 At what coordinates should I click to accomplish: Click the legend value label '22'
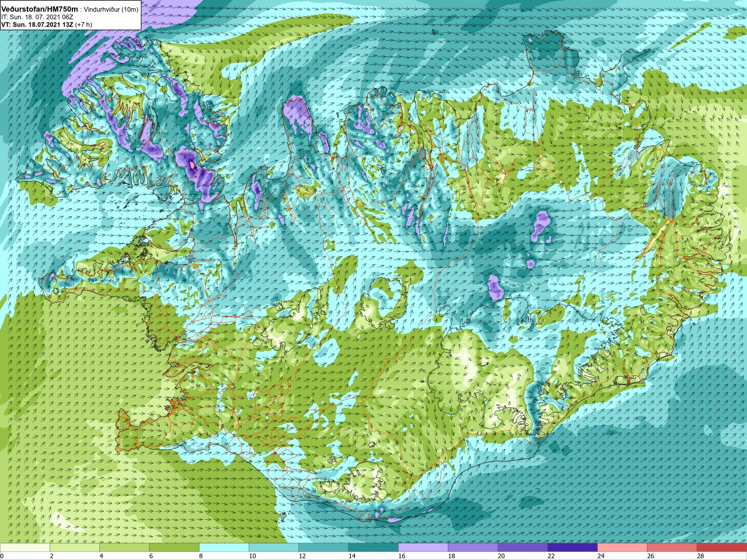pyautogui.click(x=551, y=556)
